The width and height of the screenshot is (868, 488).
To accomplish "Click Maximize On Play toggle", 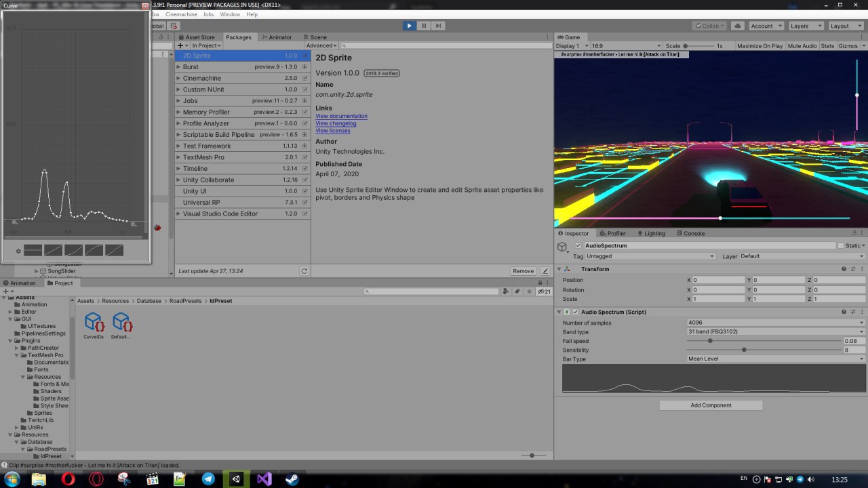I will [x=759, y=46].
